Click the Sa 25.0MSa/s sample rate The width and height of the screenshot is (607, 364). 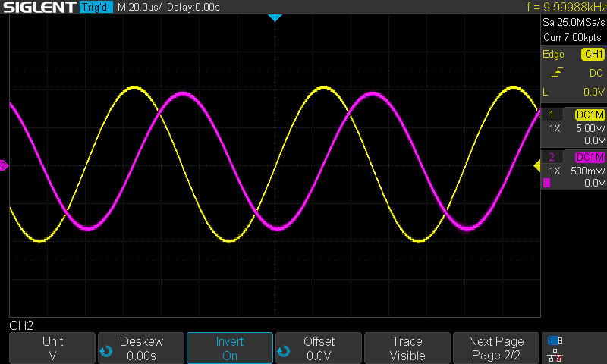point(574,23)
